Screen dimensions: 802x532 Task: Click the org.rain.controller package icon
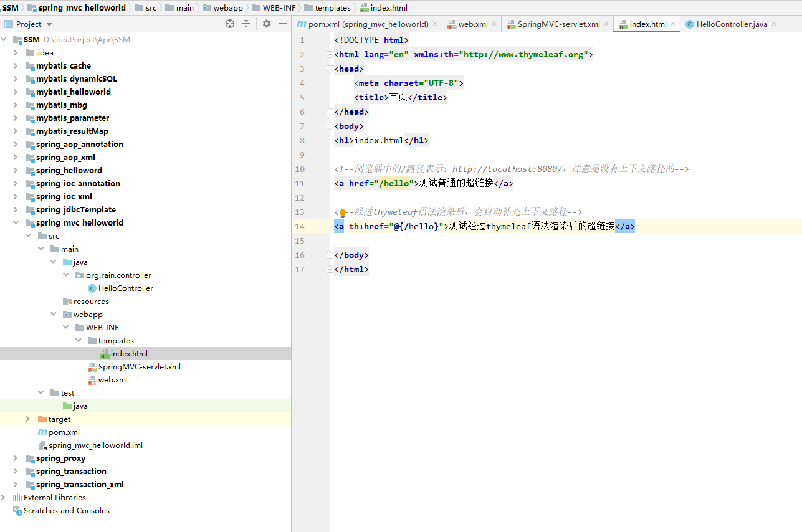80,275
